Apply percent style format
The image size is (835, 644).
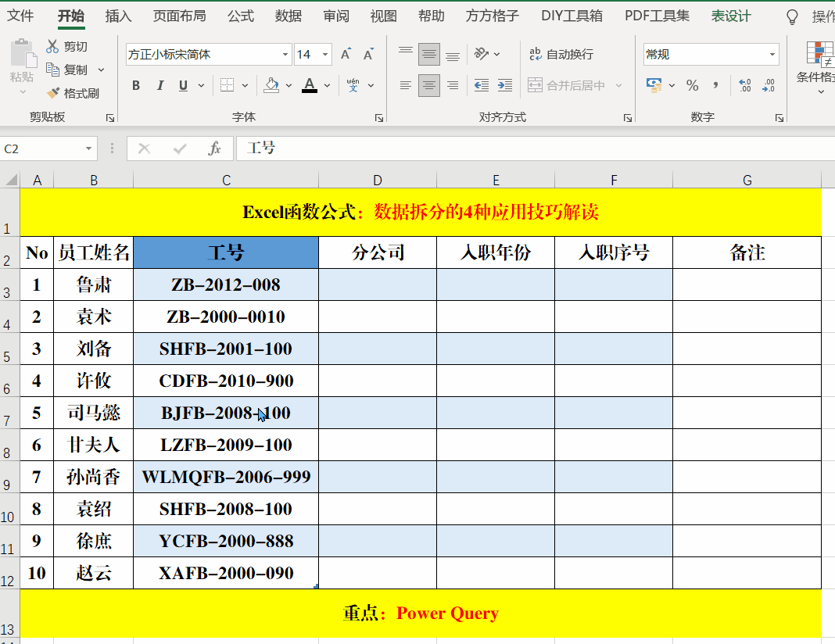[x=692, y=85]
